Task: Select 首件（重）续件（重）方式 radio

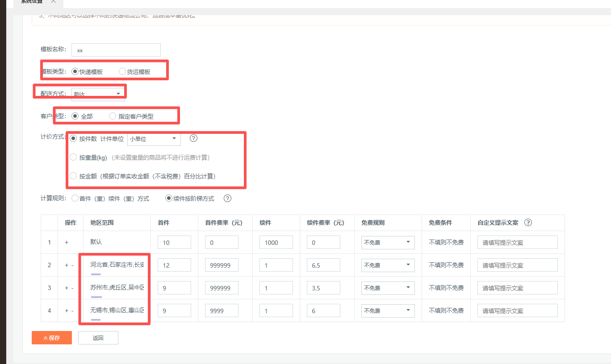Action: click(75, 199)
